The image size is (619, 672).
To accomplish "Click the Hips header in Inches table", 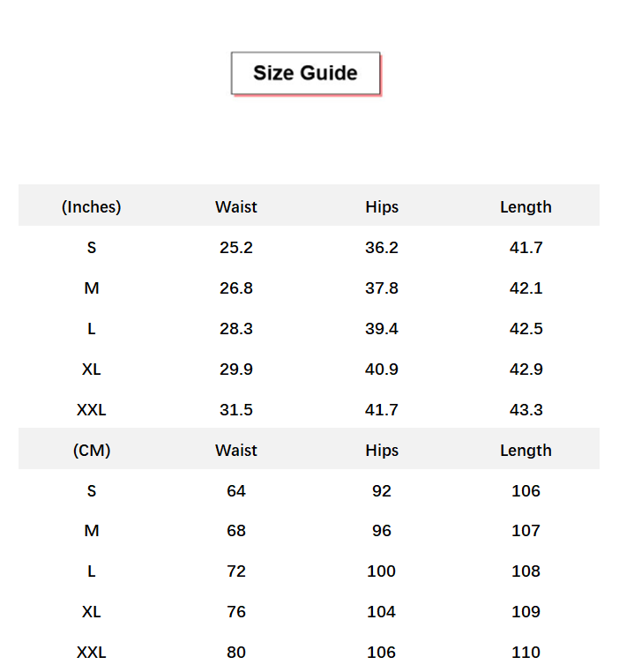I will (x=382, y=207).
